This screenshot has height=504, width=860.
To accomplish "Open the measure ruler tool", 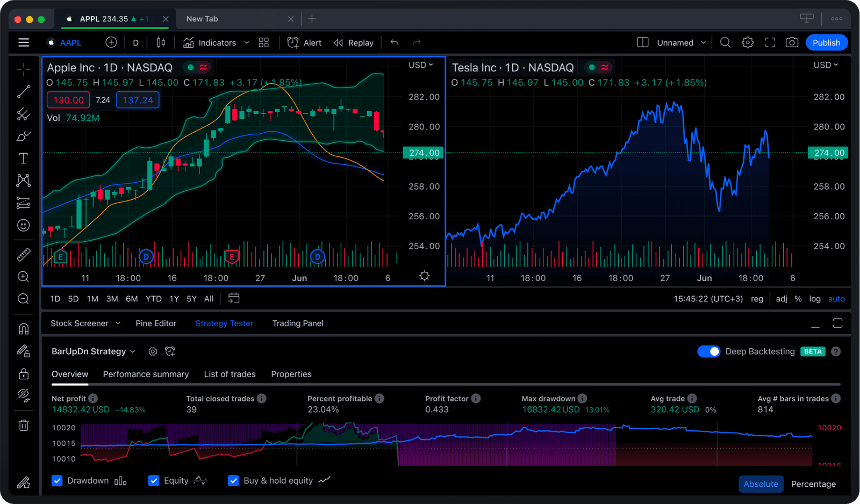I will click(23, 254).
